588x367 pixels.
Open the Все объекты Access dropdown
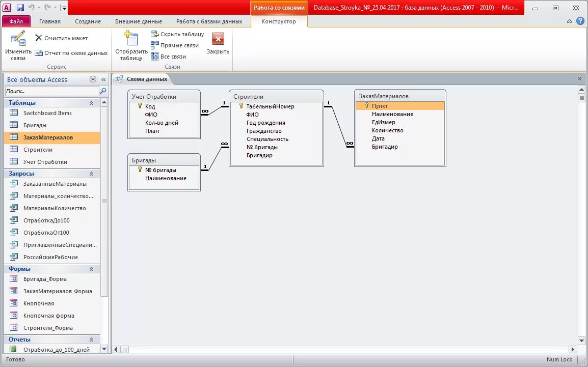click(x=93, y=79)
